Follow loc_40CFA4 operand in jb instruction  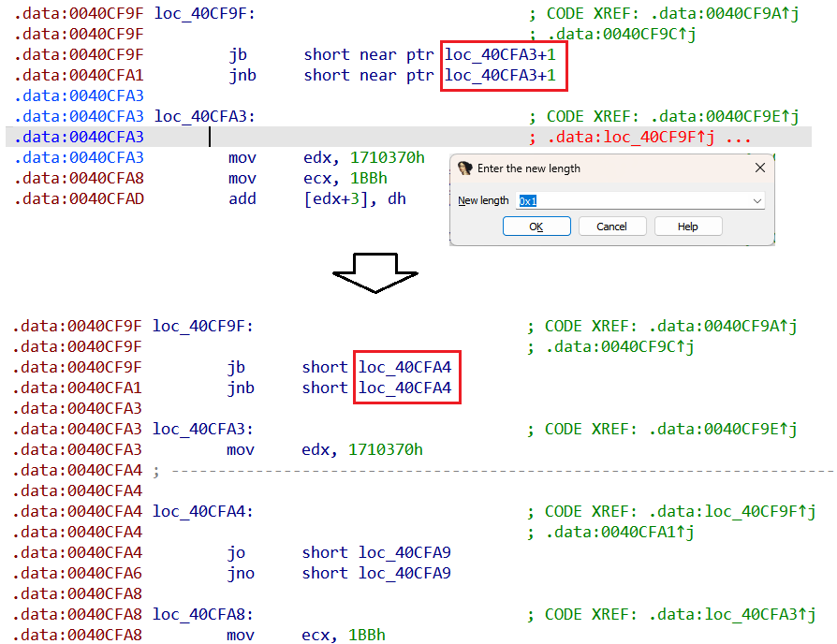click(404, 367)
